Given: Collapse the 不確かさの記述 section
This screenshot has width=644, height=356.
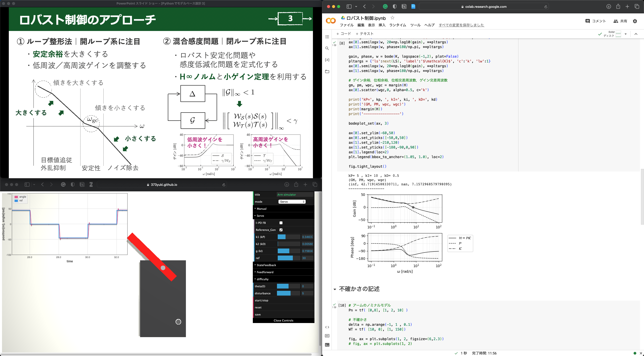Looking at the screenshot, I should pyautogui.click(x=335, y=289).
